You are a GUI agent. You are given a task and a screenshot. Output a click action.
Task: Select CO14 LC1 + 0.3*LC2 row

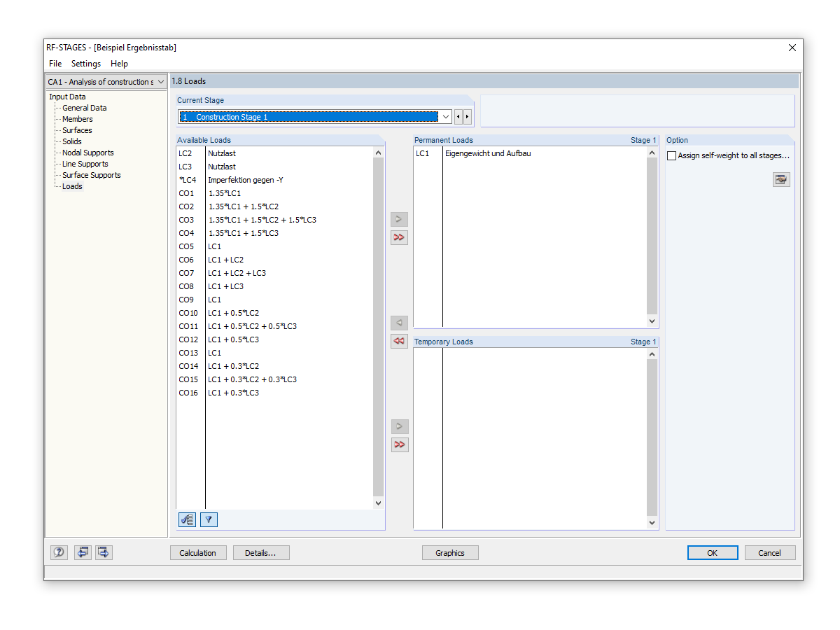[275, 366]
